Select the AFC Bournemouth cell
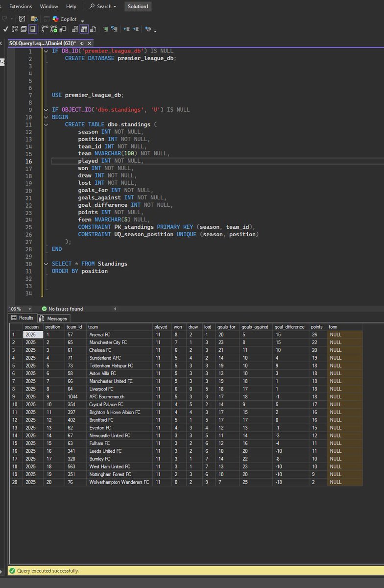Screen dimensions: 384x588 [120, 396]
